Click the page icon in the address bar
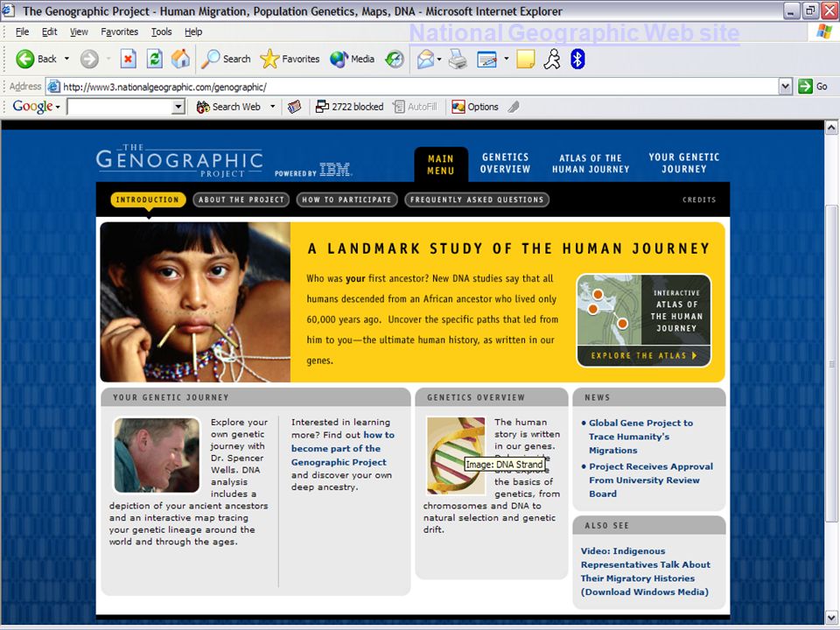The height and width of the screenshot is (630, 840). [53, 87]
